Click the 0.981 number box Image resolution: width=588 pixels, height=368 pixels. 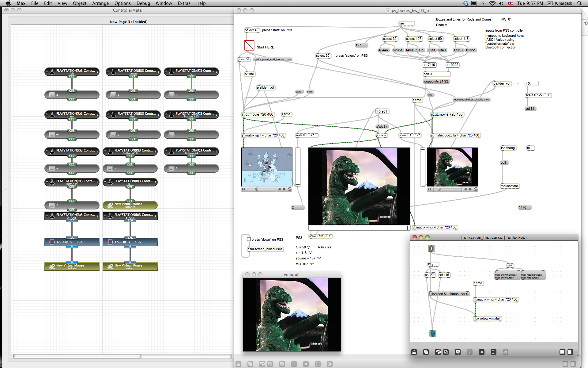click(x=383, y=111)
